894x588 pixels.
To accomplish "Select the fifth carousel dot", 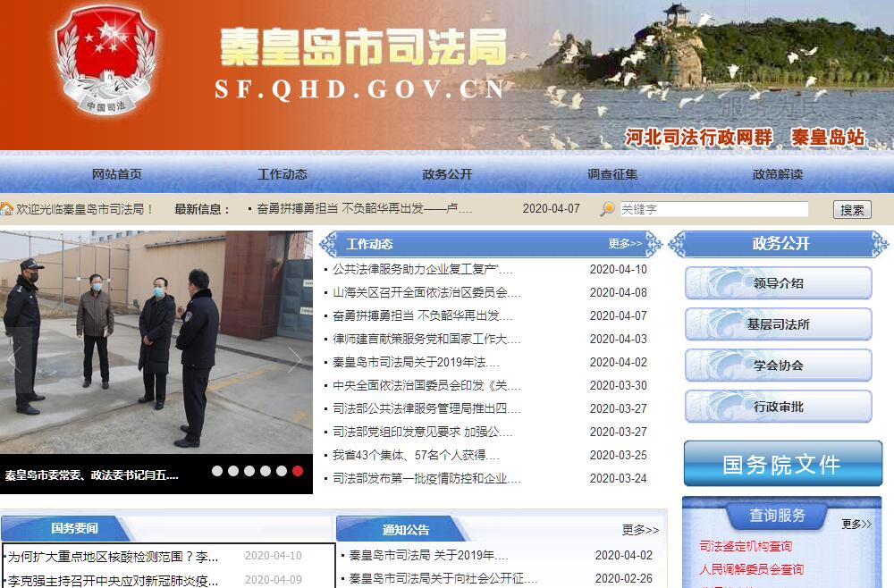I will (281, 471).
